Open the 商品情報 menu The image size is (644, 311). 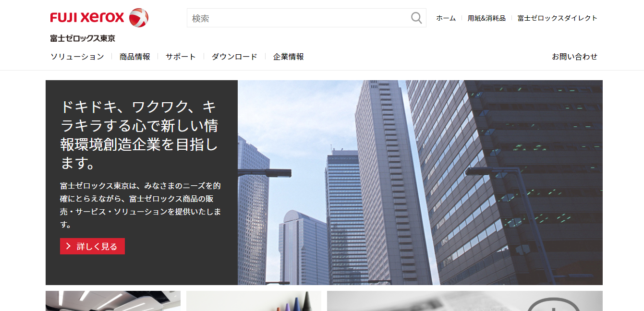click(x=135, y=57)
